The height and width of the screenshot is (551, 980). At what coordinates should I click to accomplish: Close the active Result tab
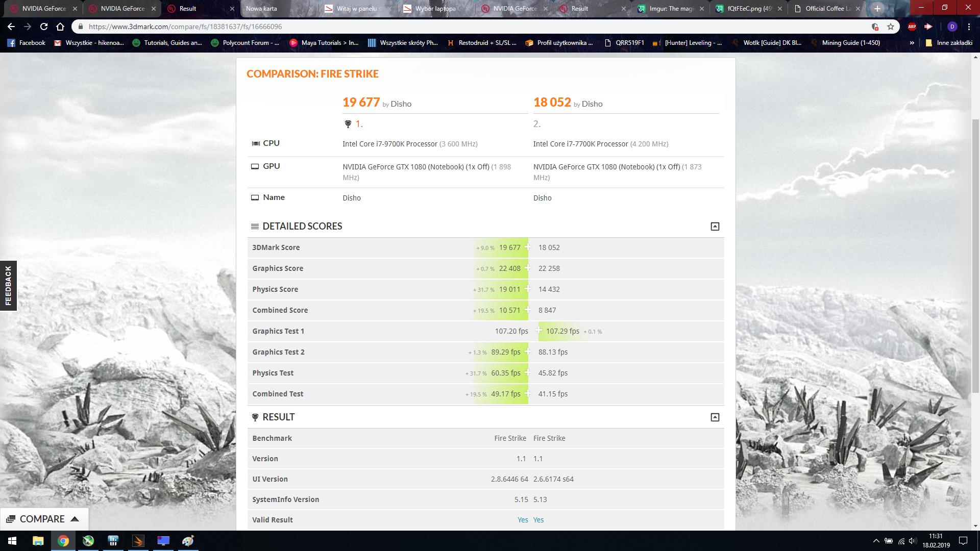click(x=232, y=9)
